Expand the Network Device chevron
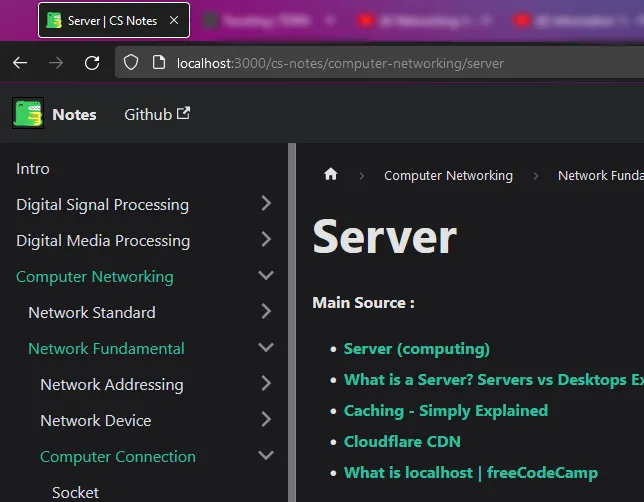Screen dimensions: 644x502 click(x=266, y=419)
